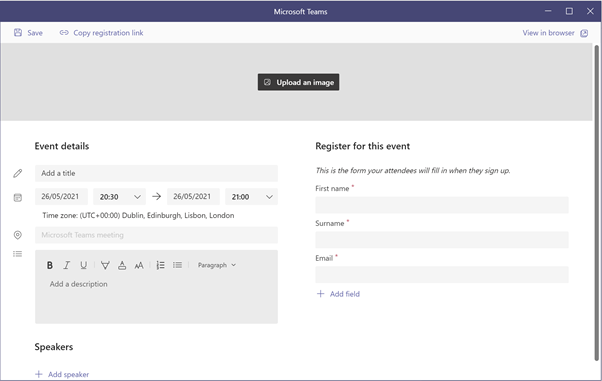
Task: Open the font colour tool
Action: pos(122,265)
